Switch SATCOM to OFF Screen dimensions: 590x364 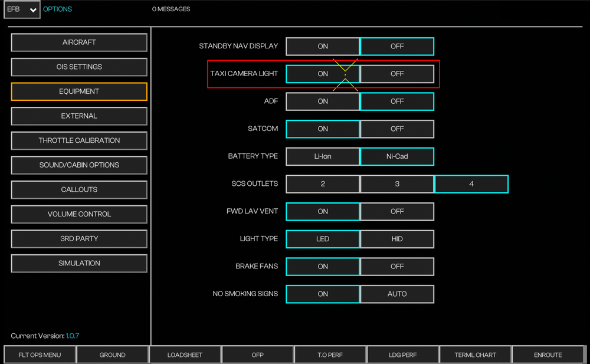tap(397, 129)
